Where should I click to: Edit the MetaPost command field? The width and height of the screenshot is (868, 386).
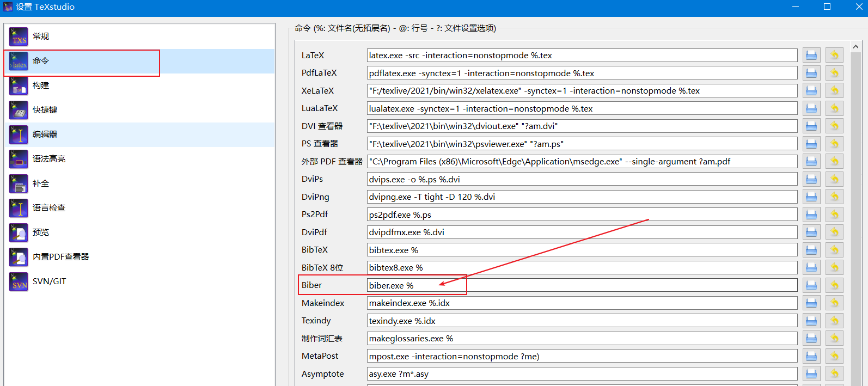(582, 356)
